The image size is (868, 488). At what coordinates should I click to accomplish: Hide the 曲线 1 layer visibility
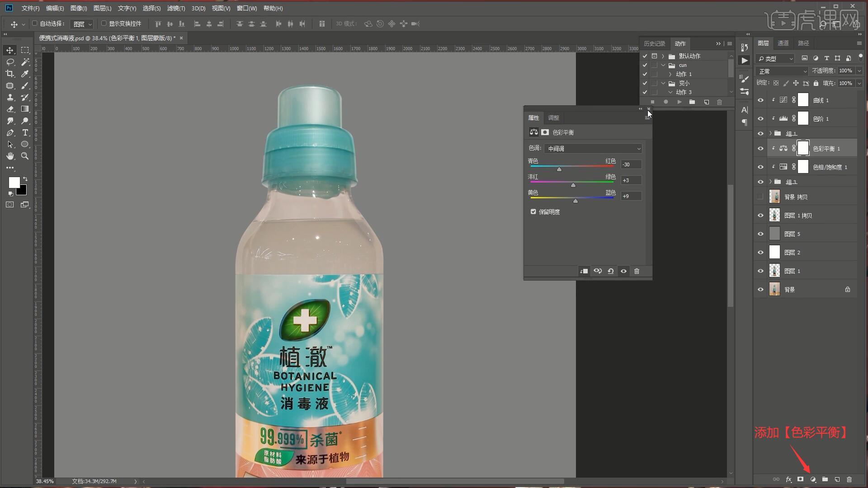(x=760, y=100)
